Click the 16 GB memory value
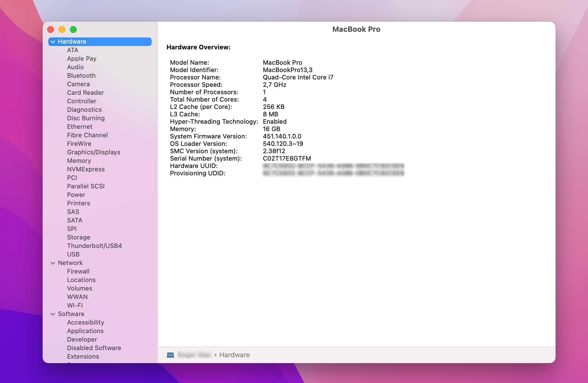This screenshot has width=588, height=383. (x=272, y=129)
